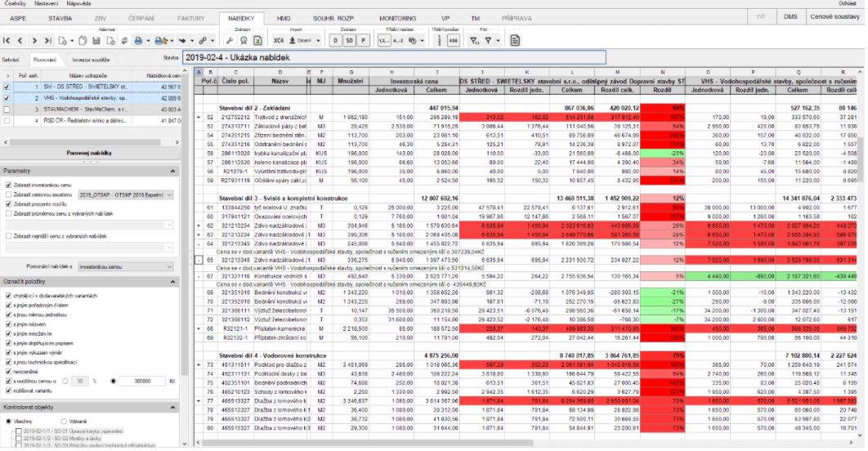Click the save (floppy disk) toolbar icon

(96, 40)
